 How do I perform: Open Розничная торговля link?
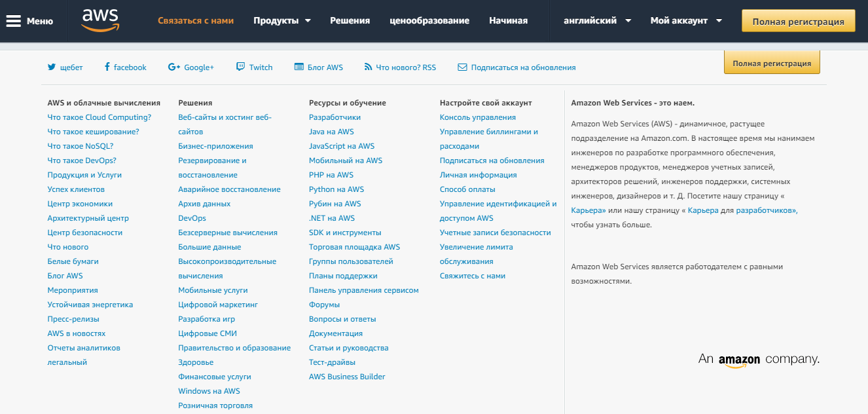(215, 405)
